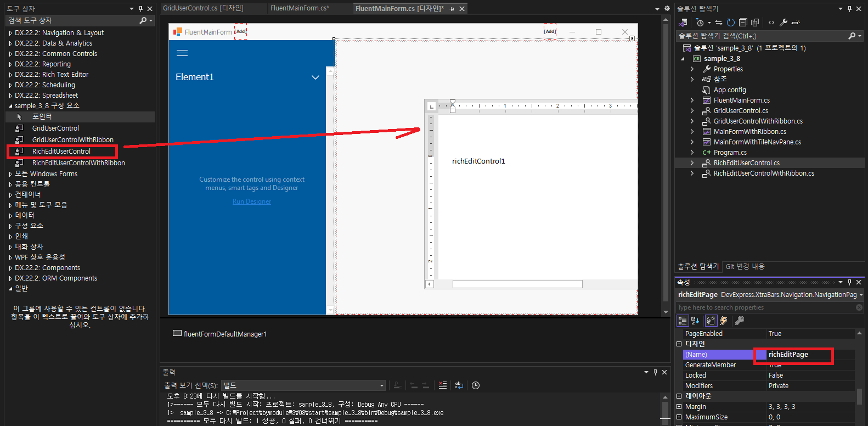Click left Add button on form title bar
The width and height of the screenshot is (868, 426).
(240, 31)
